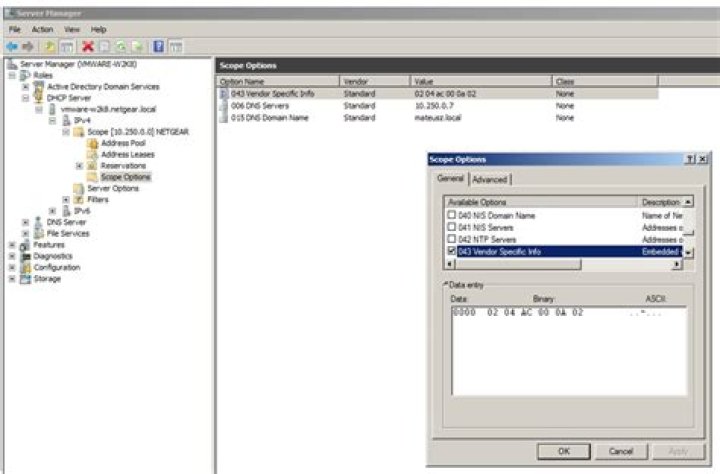Click the red Delete toolbar icon
Screen dimensions: 720x474
(88, 46)
